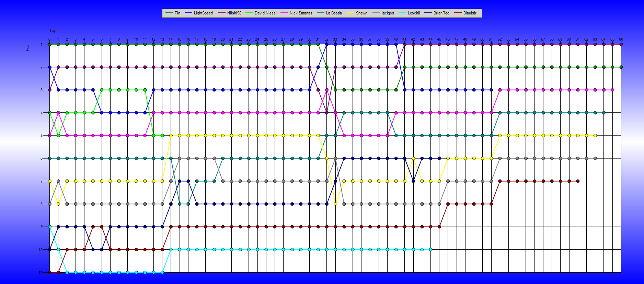Click Nilski98's final marker at lap 66
644x284 pixels.
(621, 44)
